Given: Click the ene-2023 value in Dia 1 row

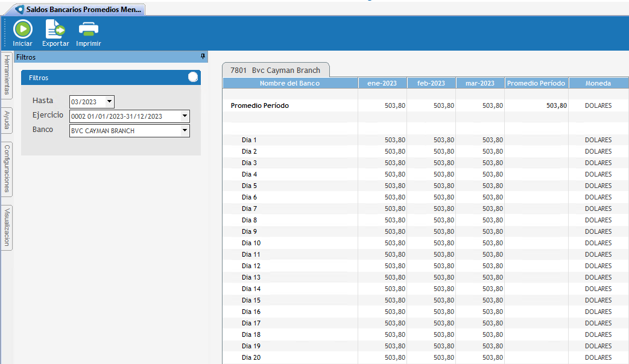Looking at the screenshot, I should [395, 140].
